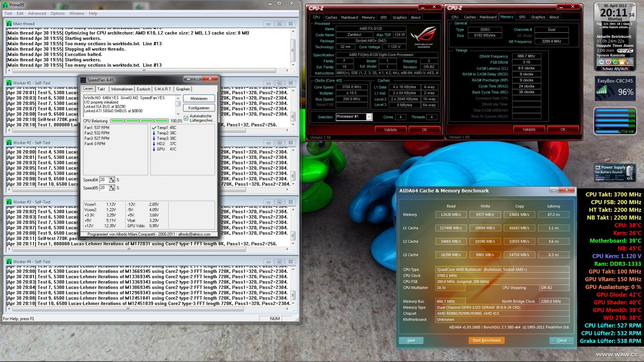Open the Processor #1 selection dropdown
644x362 pixels.
click(x=369, y=117)
